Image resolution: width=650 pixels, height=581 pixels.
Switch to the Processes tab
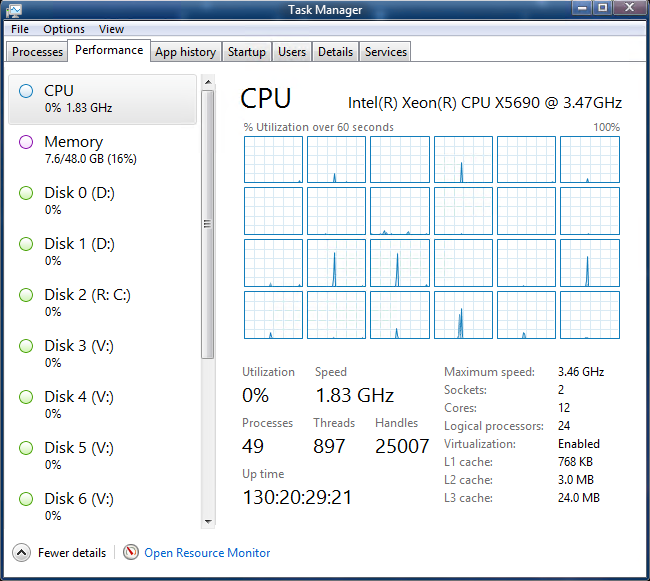(37, 52)
